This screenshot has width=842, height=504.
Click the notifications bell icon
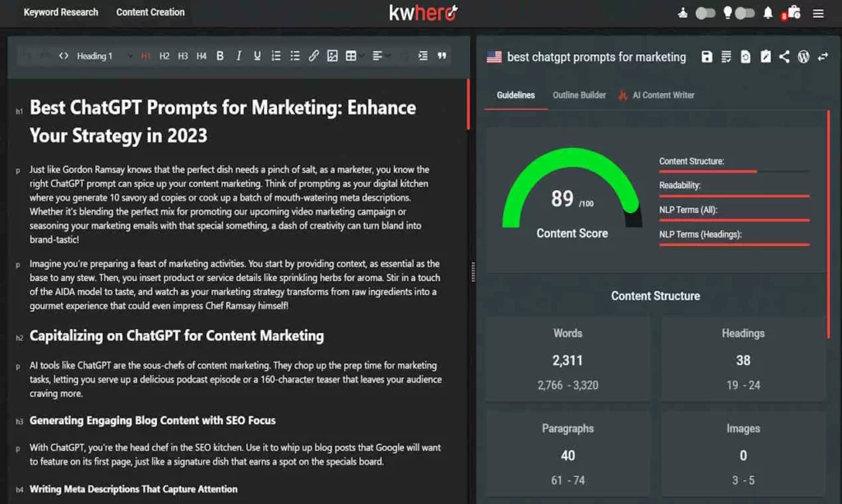pos(768,13)
